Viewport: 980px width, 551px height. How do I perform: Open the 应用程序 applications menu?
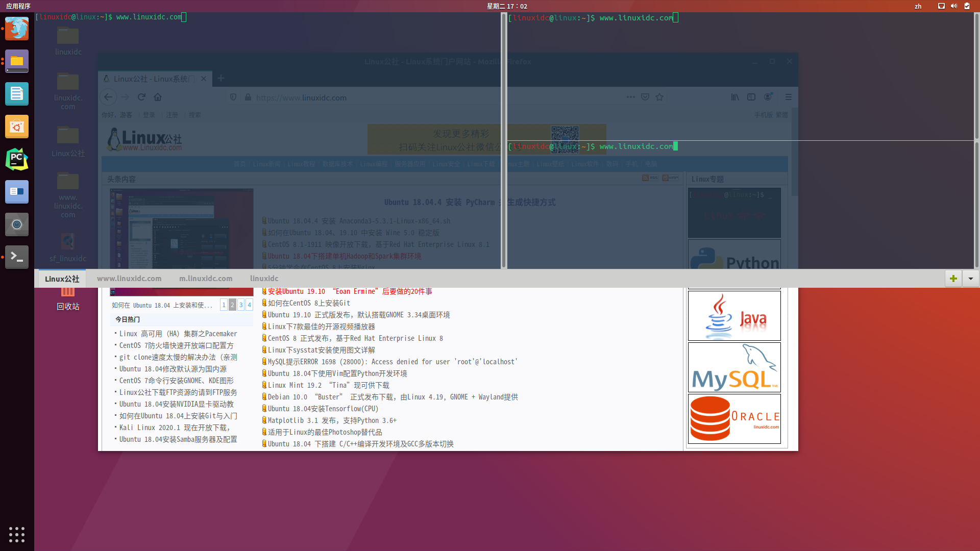click(x=18, y=6)
